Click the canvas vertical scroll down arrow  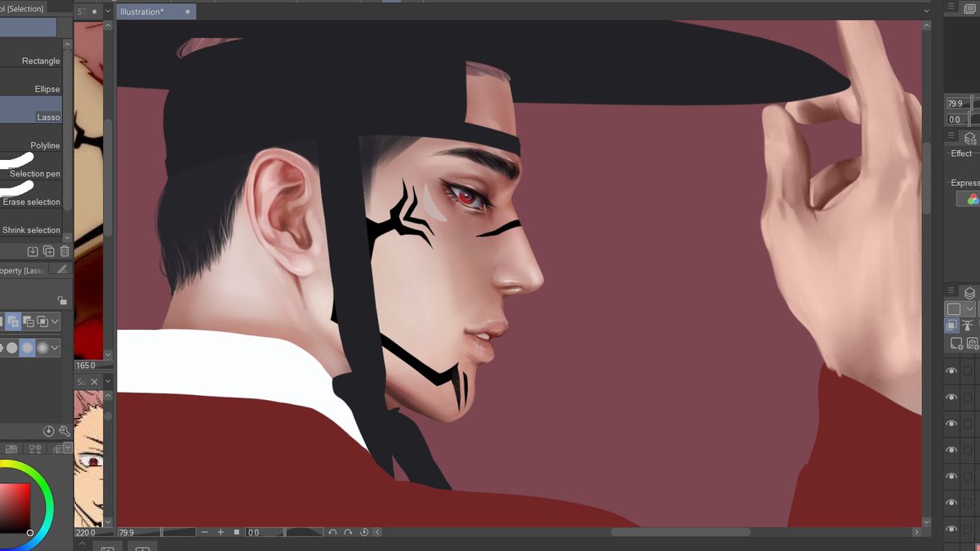(x=926, y=522)
